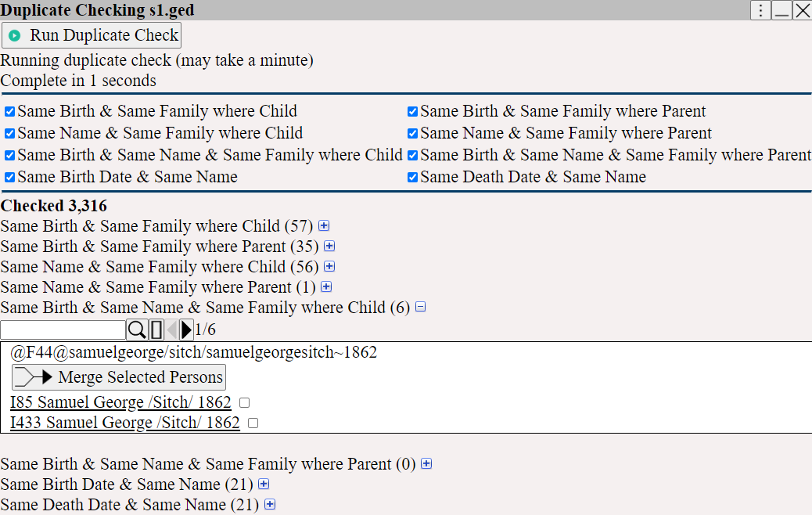This screenshot has height=515, width=812.
Task: Toggle Same Birth & Same Name & Same Family where Child
Action: (x=9, y=156)
